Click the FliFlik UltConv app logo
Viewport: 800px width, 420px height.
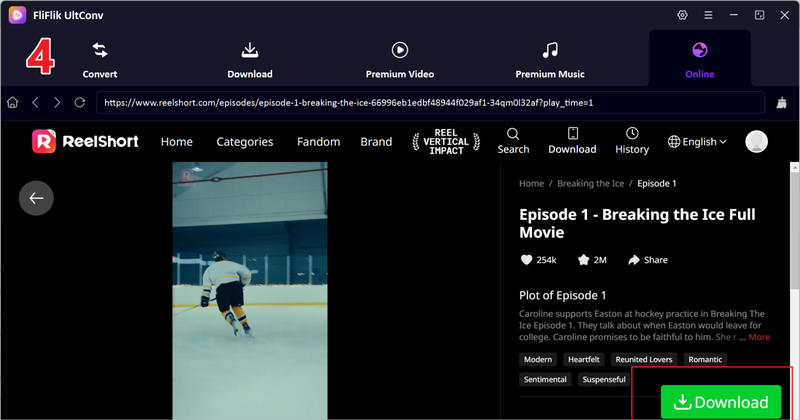pos(17,15)
